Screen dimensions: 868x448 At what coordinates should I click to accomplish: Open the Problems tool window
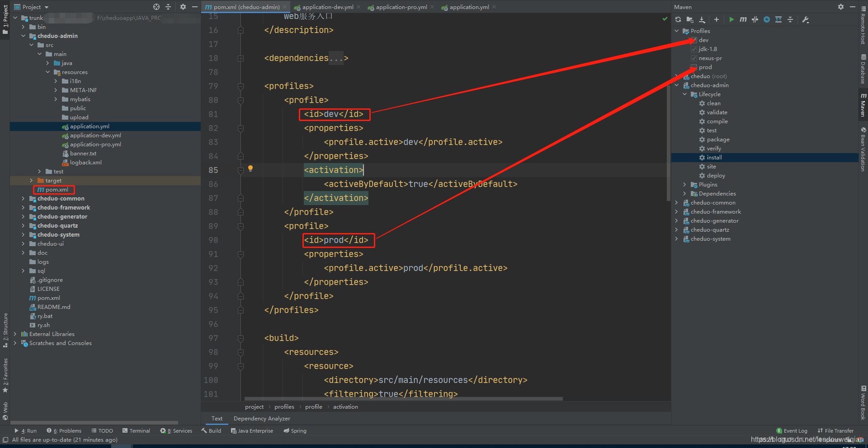coord(64,431)
